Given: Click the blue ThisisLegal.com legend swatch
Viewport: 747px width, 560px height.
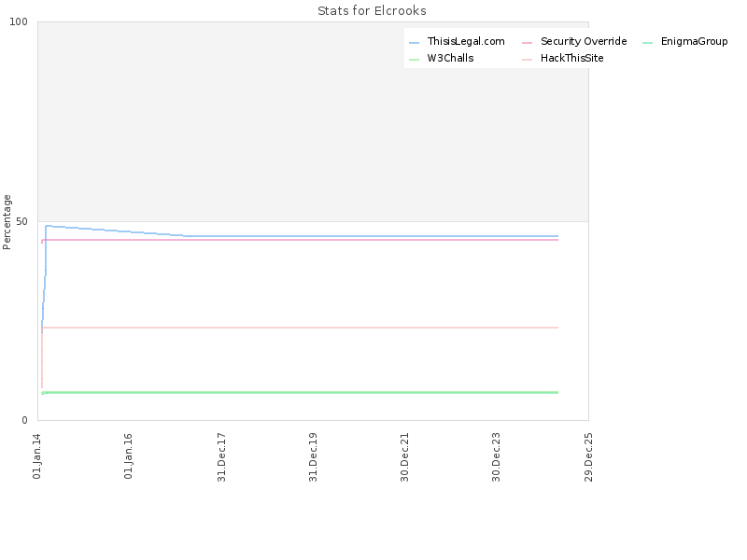Looking at the screenshot, I should click(x=414, y=43).
